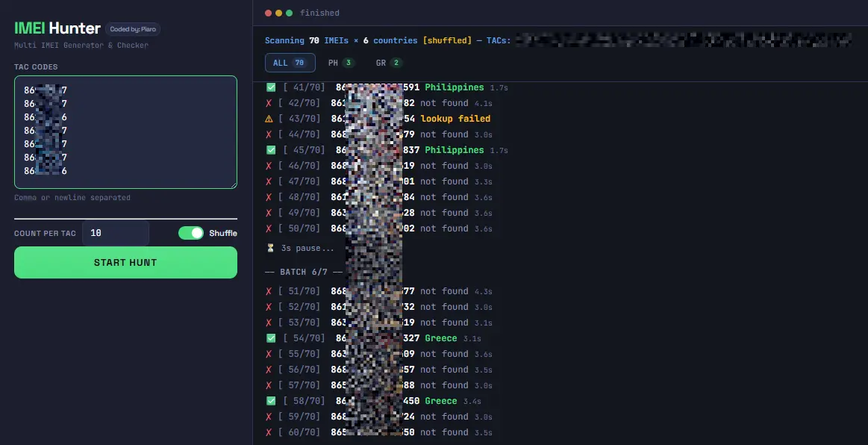The image size is (868, 445).
Task: Click the lookup failed message on row 43/70
Action: click(455, 119)
